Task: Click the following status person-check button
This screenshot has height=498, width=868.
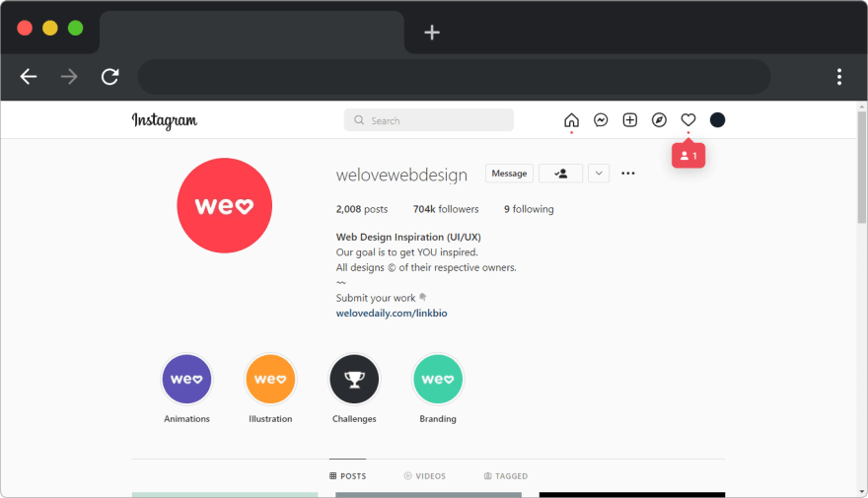Action: (560, 174)
